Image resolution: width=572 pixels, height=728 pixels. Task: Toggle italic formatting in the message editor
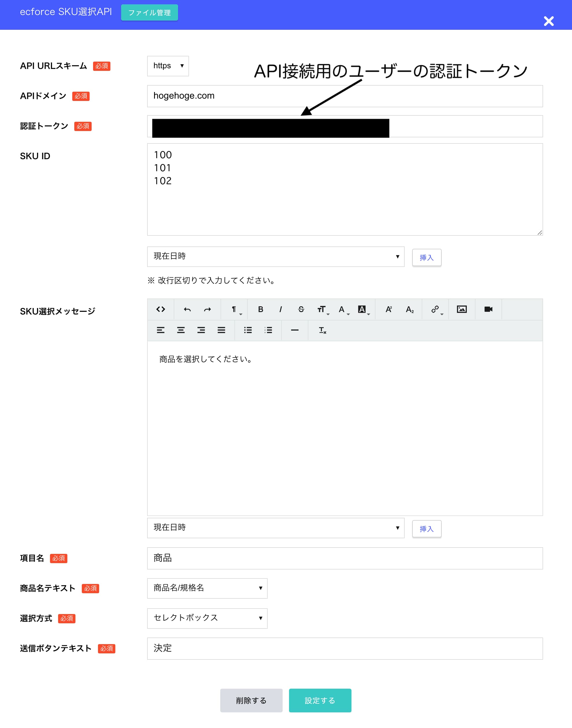coord(281,309)
